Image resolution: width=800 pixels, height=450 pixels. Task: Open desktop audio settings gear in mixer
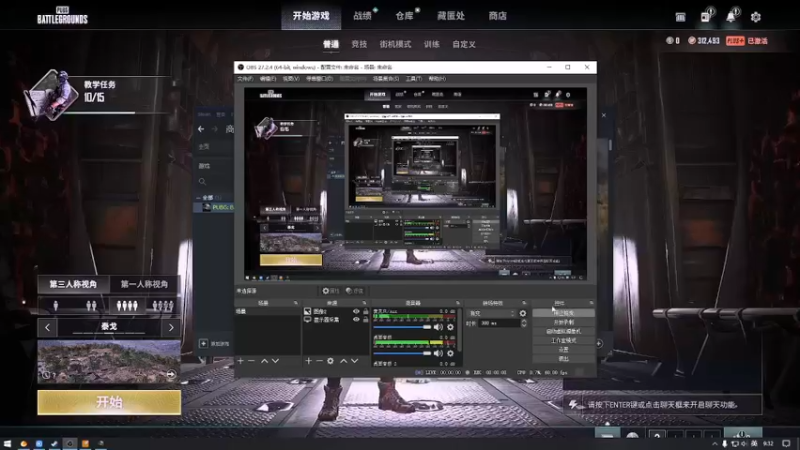pyautogui.click(x=450, y=353)
